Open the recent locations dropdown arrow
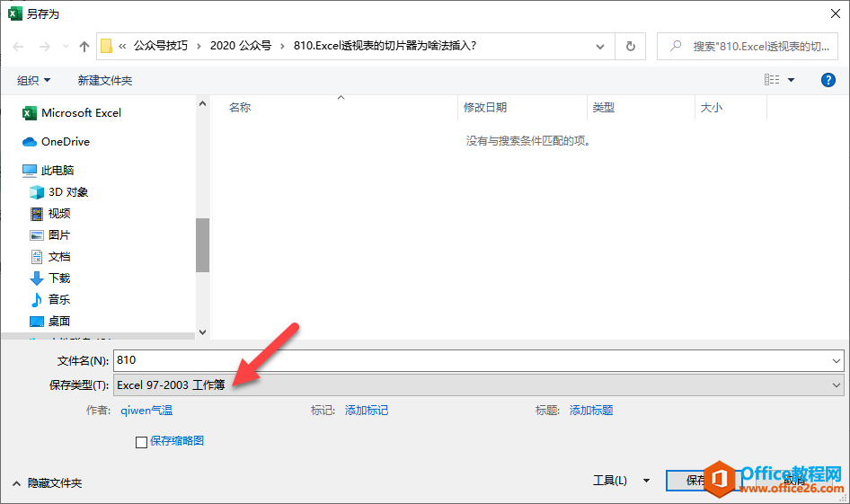 click(x=66, y=47)
